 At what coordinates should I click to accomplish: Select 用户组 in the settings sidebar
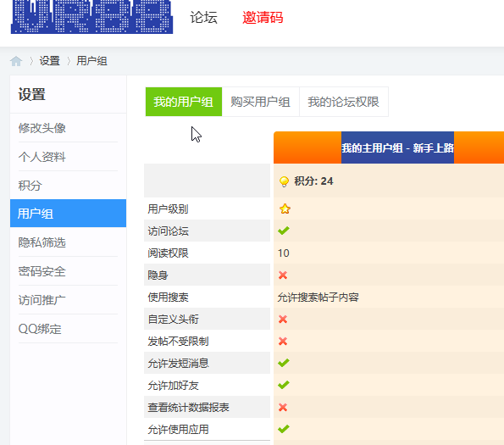[x=68, y=213]
